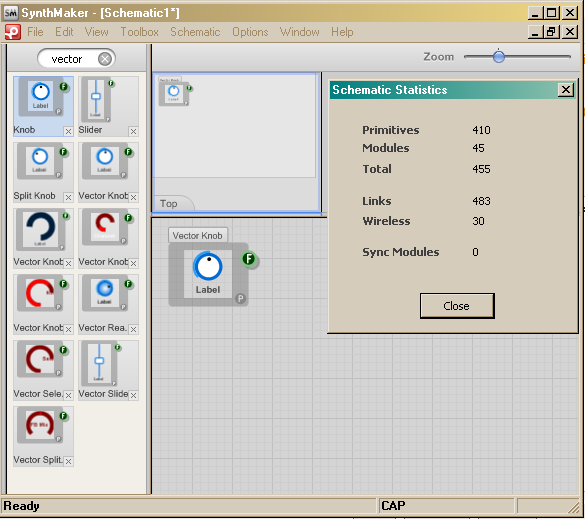Open the Schematic menu

tap(195, 32)
